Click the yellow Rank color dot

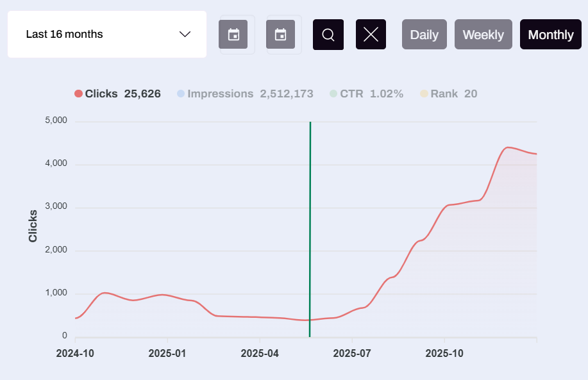pos(424,94)
